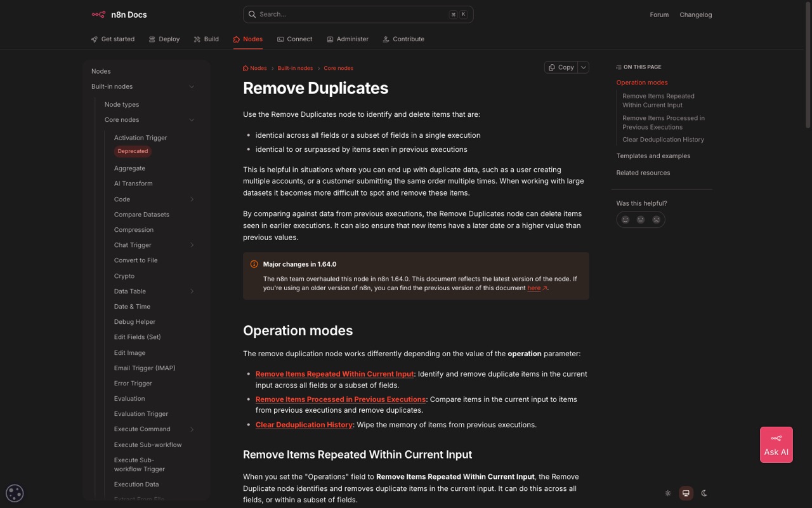Viewport: 812px width, 508px height.
Task: Click the Search input field
Action: [x=358, y=14]
